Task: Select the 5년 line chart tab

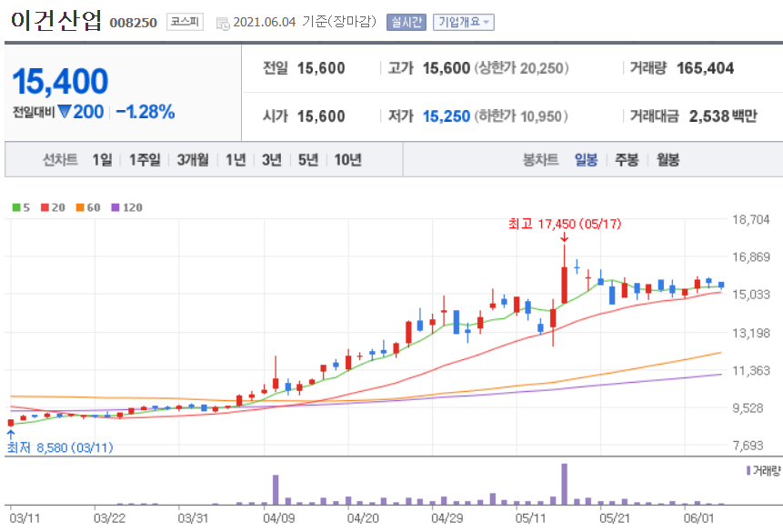Action: tap(308, 160)
